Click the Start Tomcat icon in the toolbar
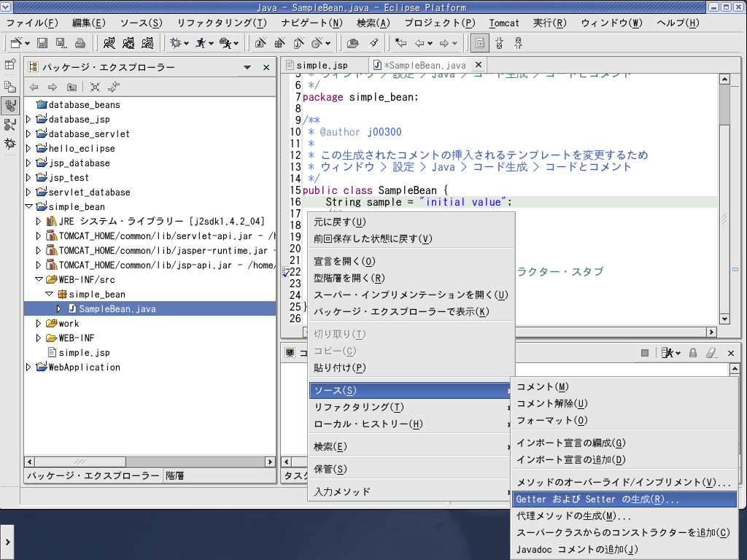The width and height of the screenshot is (747, 560). (x=109, y=43)
